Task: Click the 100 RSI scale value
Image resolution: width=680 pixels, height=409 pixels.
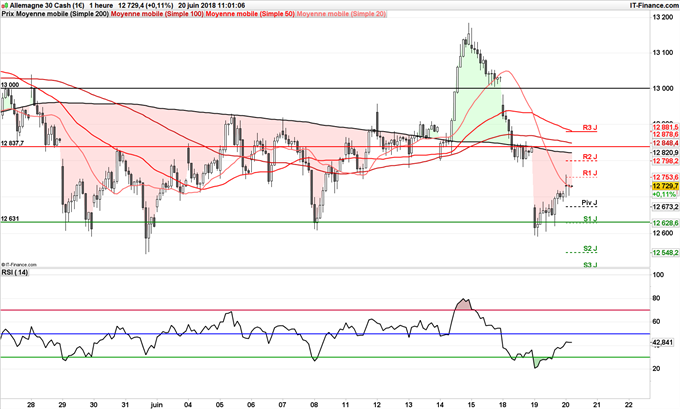Action: coord(658,275)
